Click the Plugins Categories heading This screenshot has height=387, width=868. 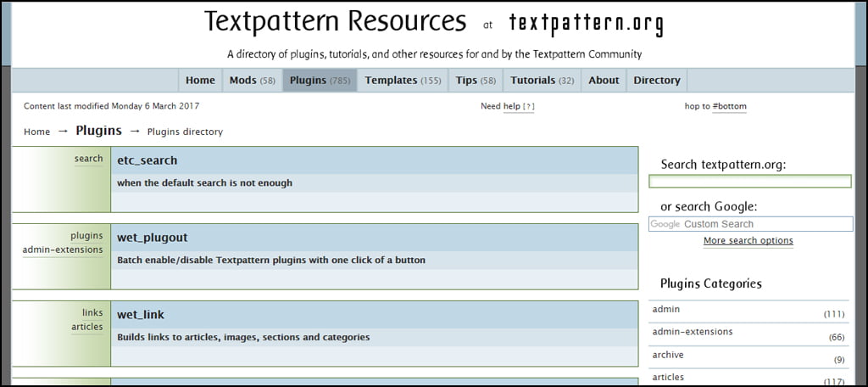click(711, 283)
